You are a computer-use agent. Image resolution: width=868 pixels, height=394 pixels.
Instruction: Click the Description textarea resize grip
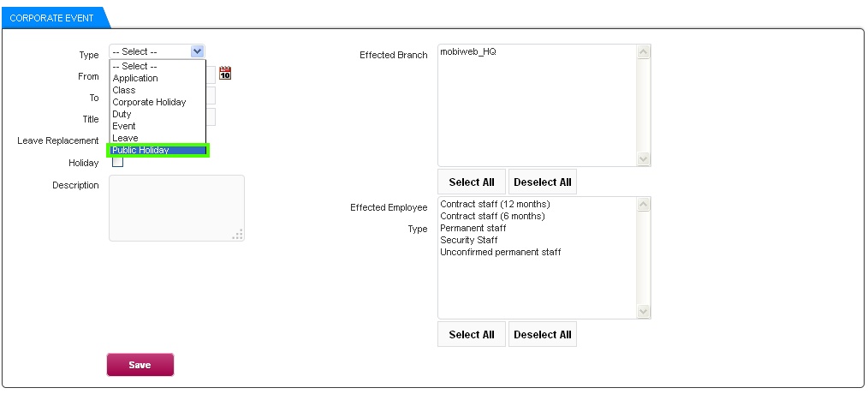point(238,235)
